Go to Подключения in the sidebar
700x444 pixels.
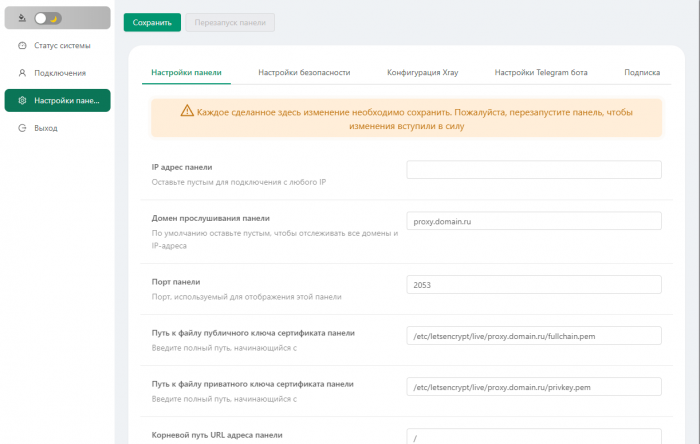(x=59, y=73)
